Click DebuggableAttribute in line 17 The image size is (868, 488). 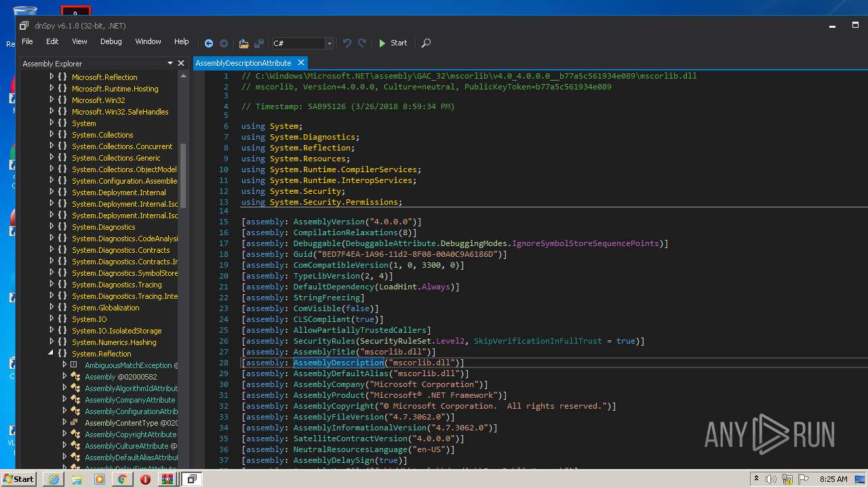(x=390, y=243)
